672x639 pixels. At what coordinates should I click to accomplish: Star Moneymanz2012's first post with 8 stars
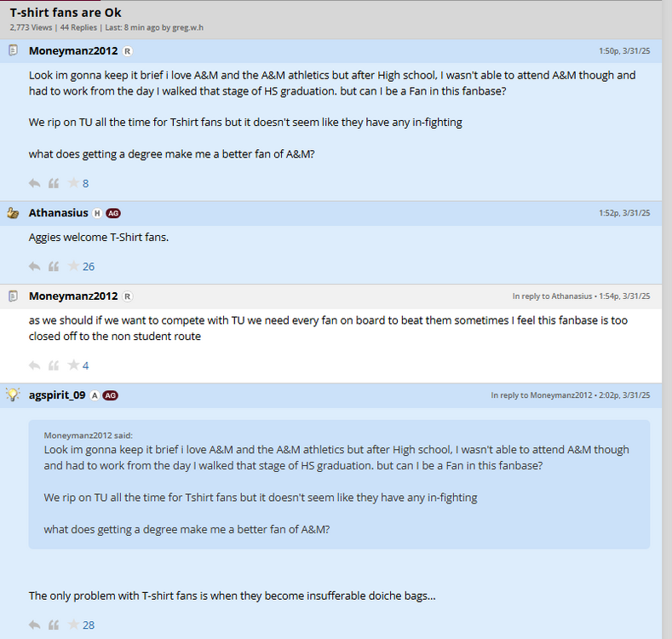pos(73,183)
